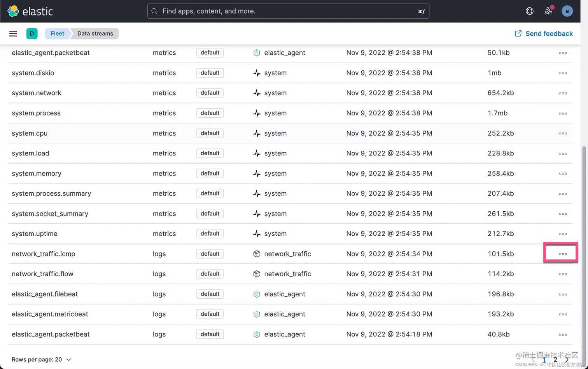Image resolution: width=588 pixels, height=369 pixels.
Task: Click default badge in elastic_agent.metricbeat row
Action: [210, 314]
